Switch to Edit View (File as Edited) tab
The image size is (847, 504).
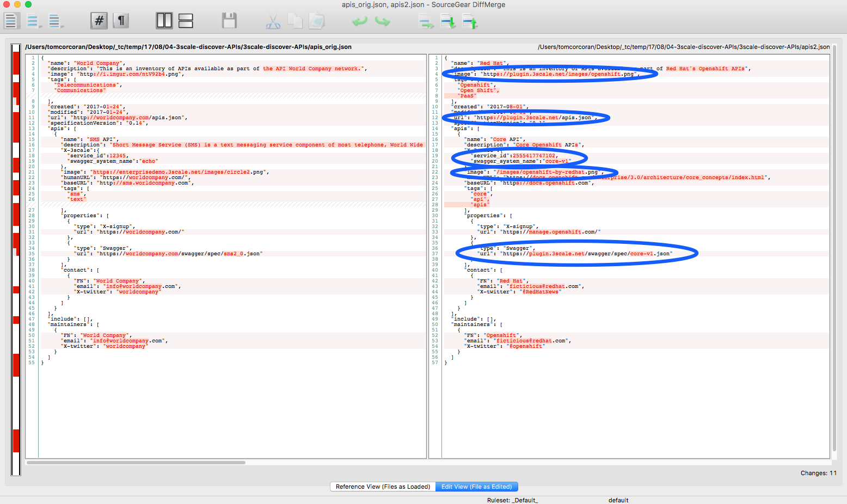pyautogui.click(x=477, y=487)
